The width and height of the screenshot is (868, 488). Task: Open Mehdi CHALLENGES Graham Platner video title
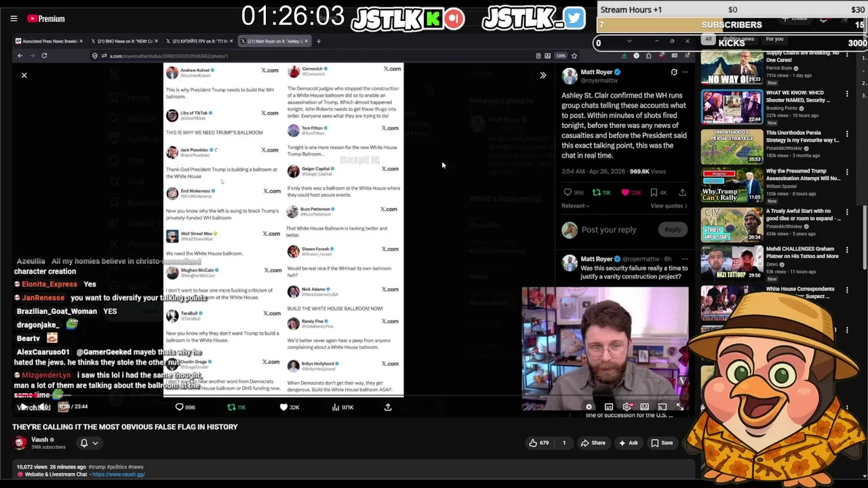(x=802, y=253)
